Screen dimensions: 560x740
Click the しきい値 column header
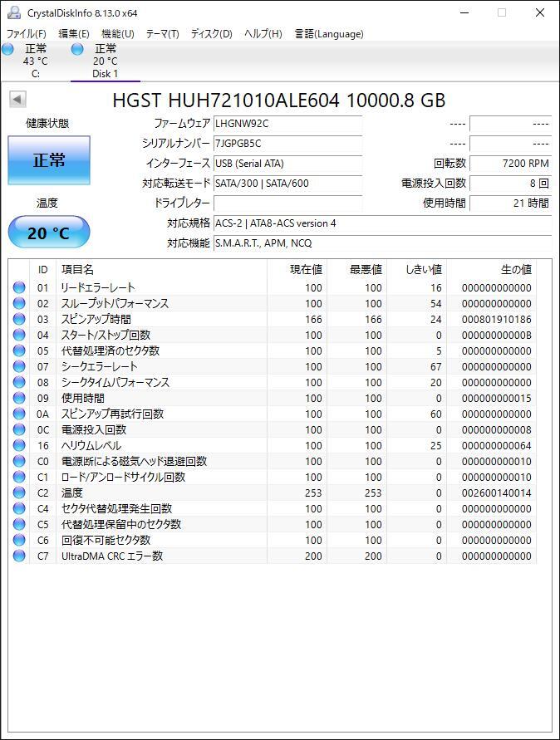(417, 269)
